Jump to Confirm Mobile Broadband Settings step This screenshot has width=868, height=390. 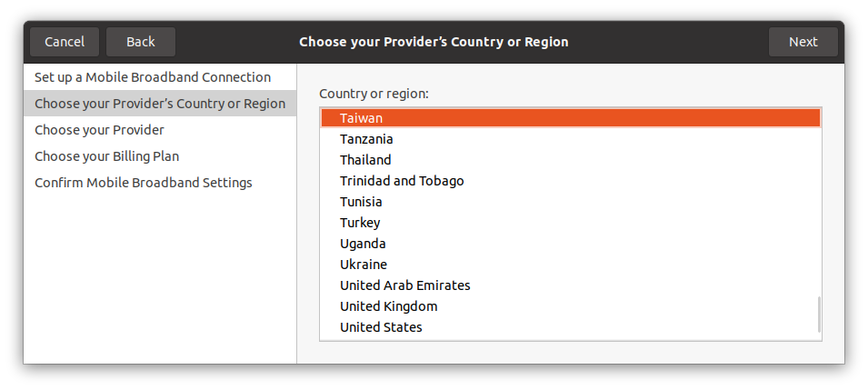click(143, 183)
